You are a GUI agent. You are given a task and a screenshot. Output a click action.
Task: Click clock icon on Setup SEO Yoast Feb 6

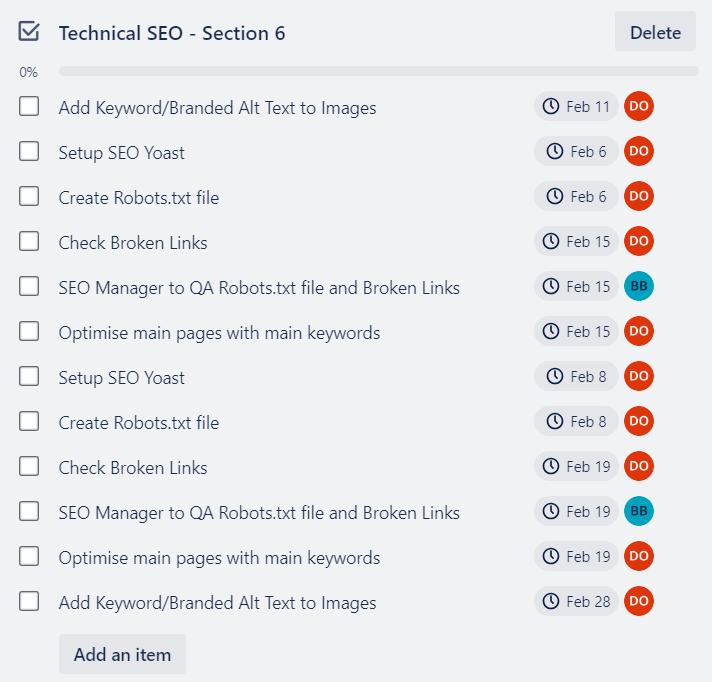coord(554,152)
